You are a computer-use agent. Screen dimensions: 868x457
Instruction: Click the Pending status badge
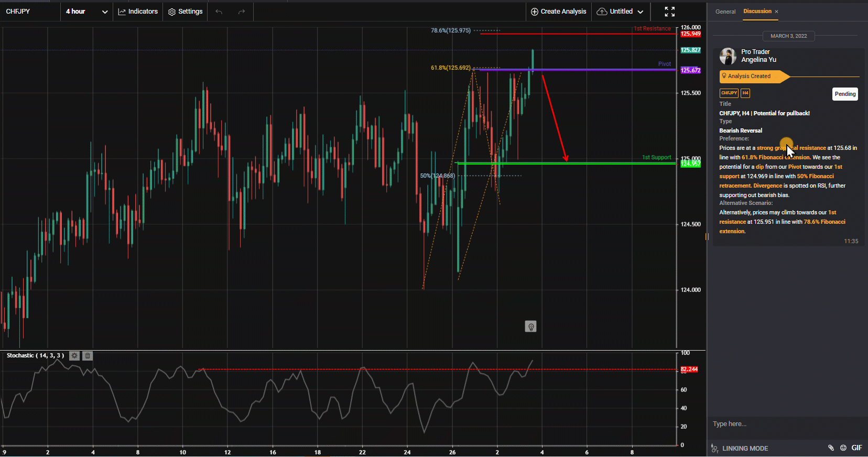coord(845,94)
